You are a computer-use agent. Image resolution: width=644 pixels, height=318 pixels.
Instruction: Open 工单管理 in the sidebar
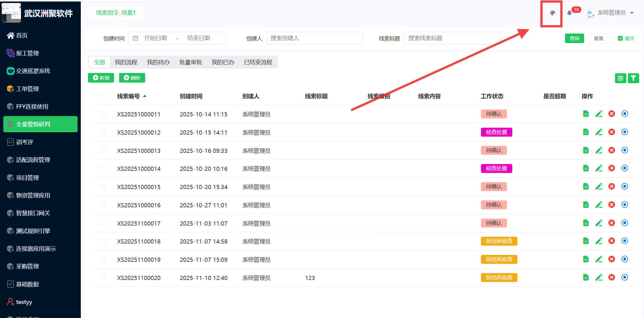(28, 89)
